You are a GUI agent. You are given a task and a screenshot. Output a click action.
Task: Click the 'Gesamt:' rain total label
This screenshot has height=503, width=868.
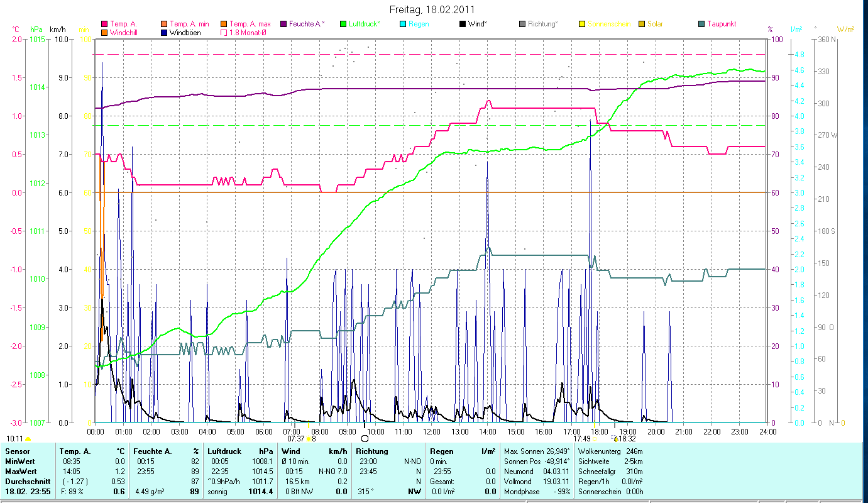click(x=442, y=481)
